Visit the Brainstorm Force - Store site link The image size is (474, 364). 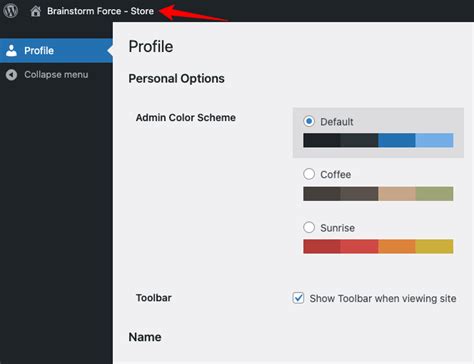point(100,11)
